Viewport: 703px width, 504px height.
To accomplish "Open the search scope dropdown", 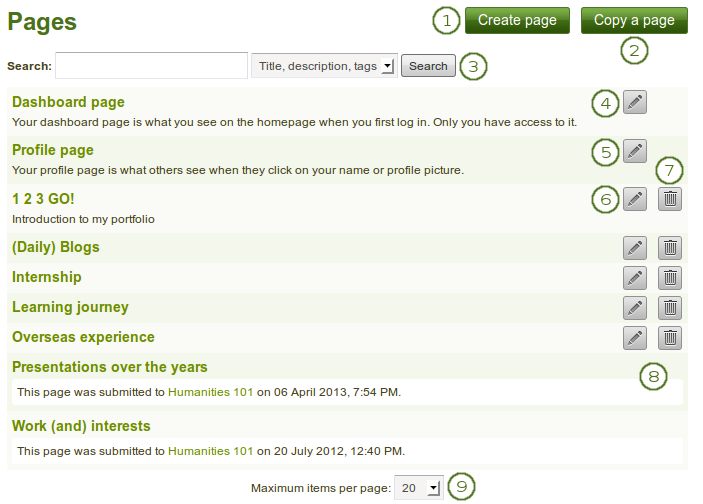I will coord(324,66).
